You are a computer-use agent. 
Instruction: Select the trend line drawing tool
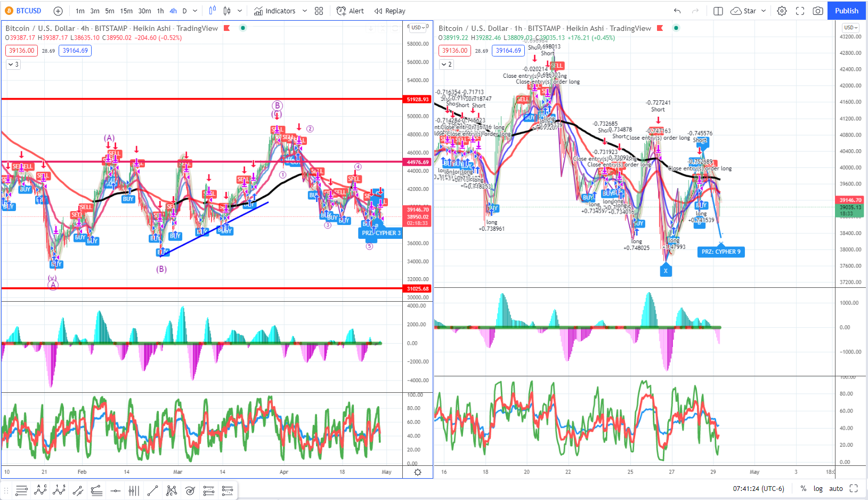tap(152, 490)
